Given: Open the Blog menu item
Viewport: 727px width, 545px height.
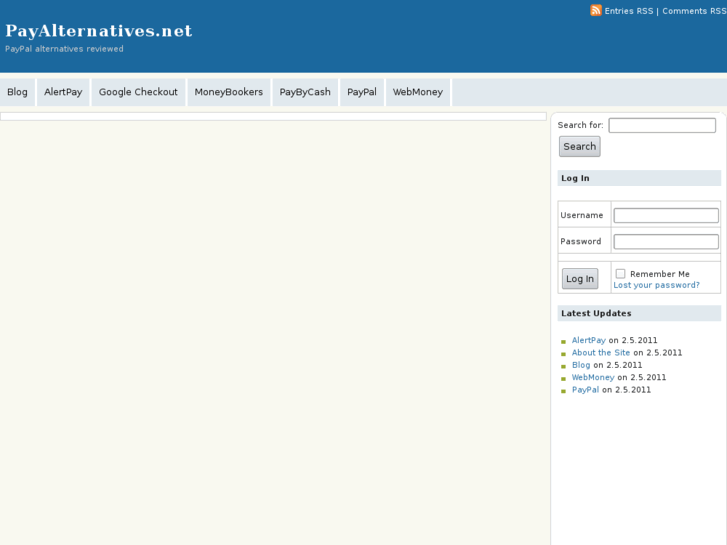Looking at the screenshot, I should 17,92.
